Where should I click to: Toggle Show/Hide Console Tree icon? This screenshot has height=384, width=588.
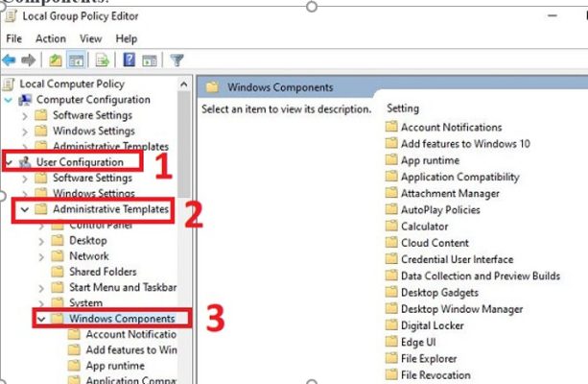coord(76,60)
